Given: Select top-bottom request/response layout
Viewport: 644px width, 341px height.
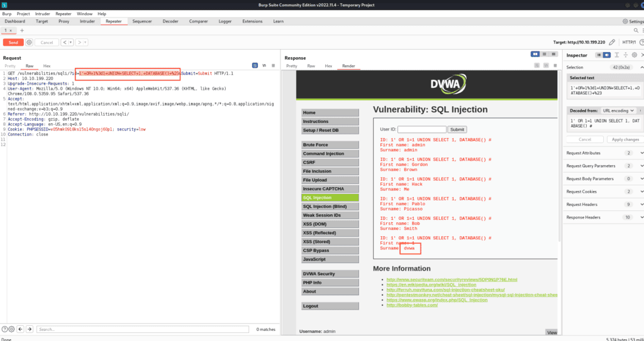Looking at the screenshot, I should coord(544,54).
